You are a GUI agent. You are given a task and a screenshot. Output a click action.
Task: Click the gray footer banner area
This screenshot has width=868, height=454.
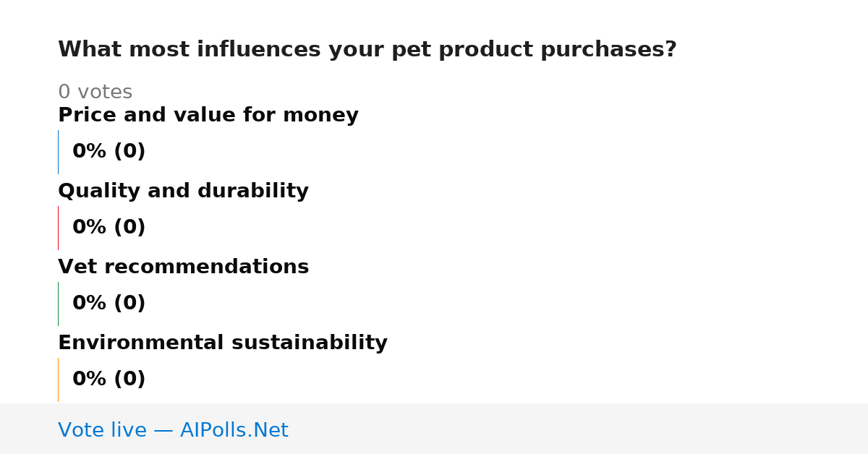pos(434,429)
